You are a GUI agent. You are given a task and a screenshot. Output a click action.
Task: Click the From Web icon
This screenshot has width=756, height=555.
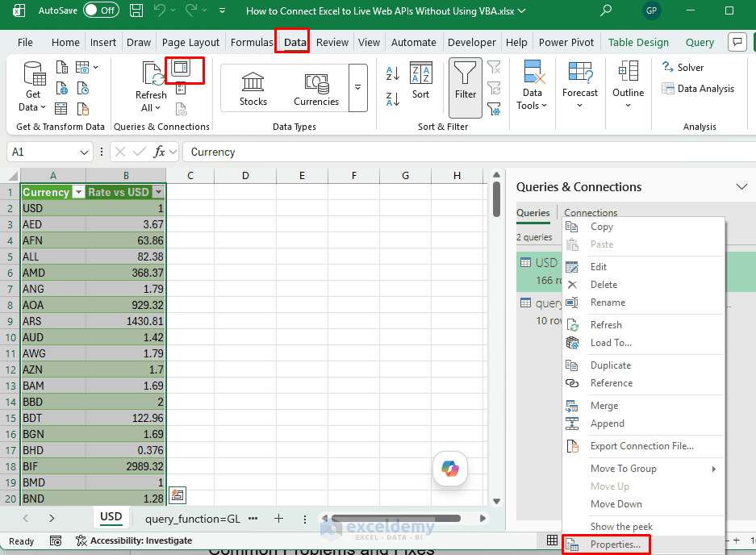click(61, 88)
